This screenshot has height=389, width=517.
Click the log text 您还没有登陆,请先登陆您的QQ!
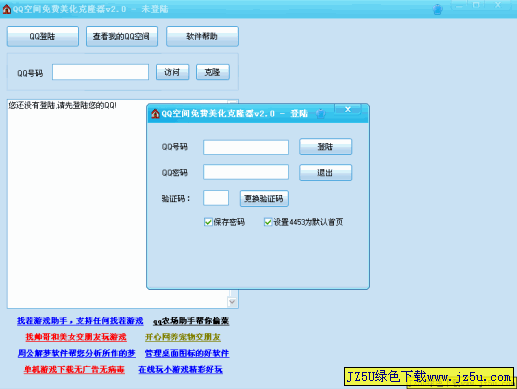pyautogui.click(x=62, y=105)
